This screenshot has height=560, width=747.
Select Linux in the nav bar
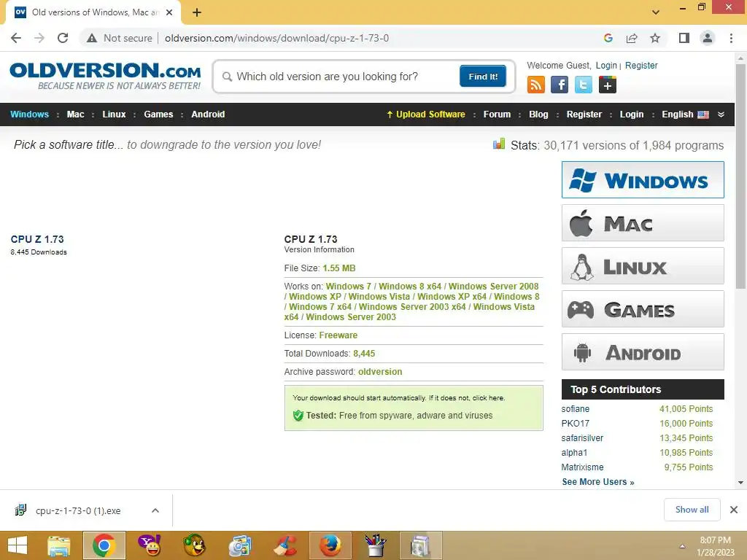coord(114,114)
